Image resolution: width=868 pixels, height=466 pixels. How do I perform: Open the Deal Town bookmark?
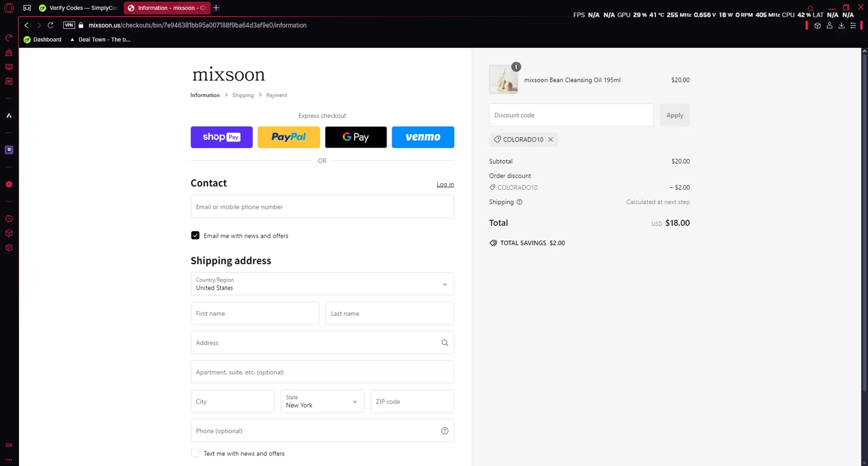(100, 40)
